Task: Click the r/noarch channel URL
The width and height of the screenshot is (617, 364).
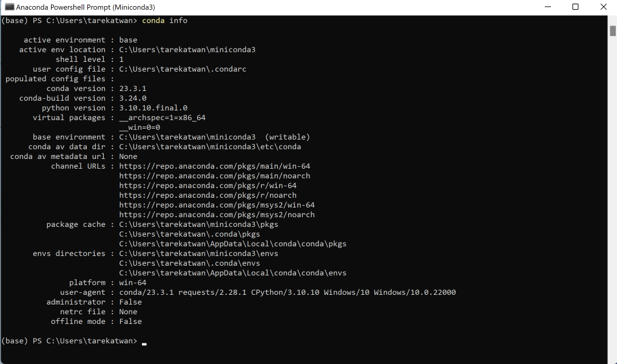Action: [209, 195]
